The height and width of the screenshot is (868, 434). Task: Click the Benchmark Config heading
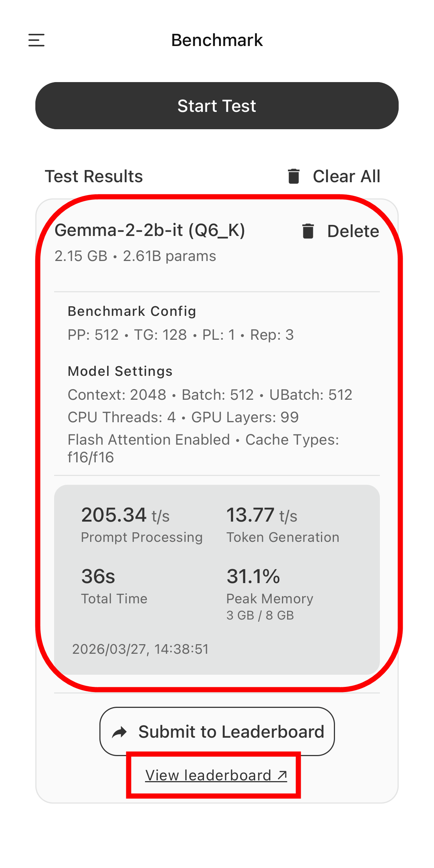coord(132,311)
